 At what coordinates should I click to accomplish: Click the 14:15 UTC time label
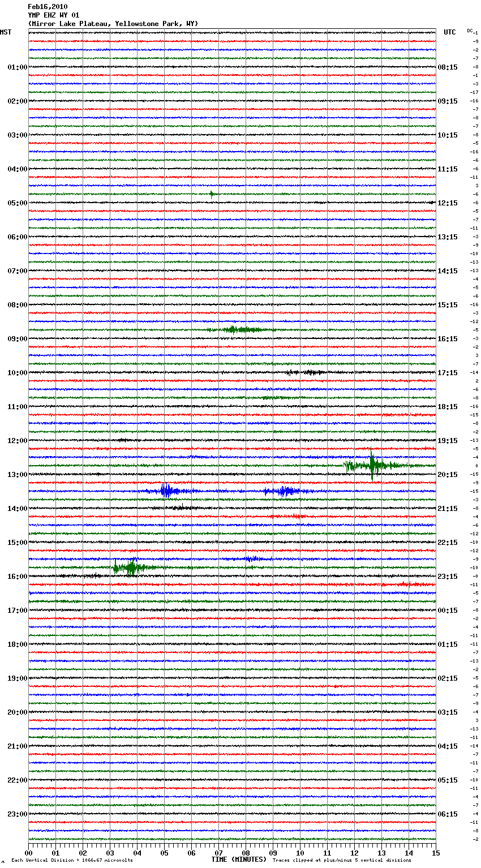(448, 271)
